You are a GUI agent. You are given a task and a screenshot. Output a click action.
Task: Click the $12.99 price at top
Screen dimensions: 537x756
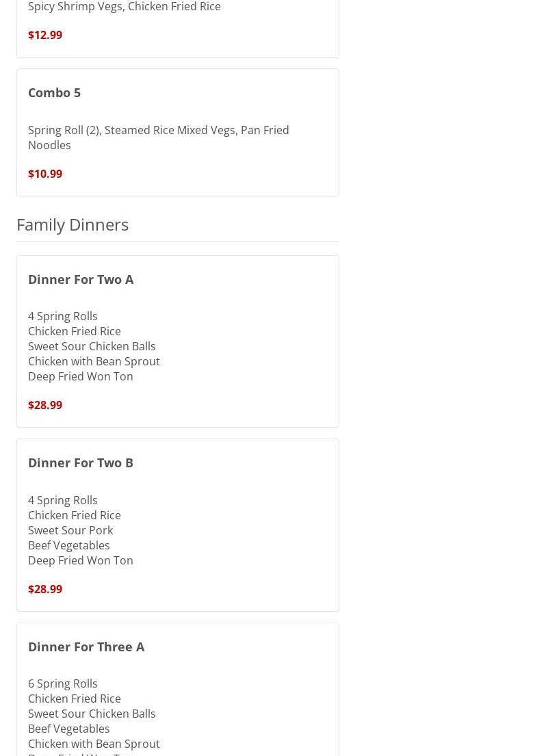(45, 35)
